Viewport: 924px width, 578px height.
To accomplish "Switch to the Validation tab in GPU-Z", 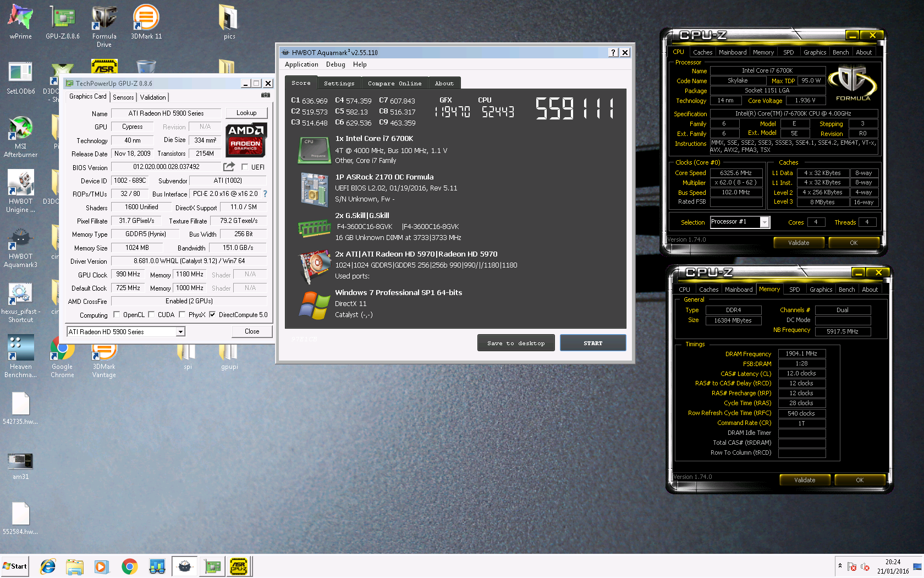I will (153, 97).
